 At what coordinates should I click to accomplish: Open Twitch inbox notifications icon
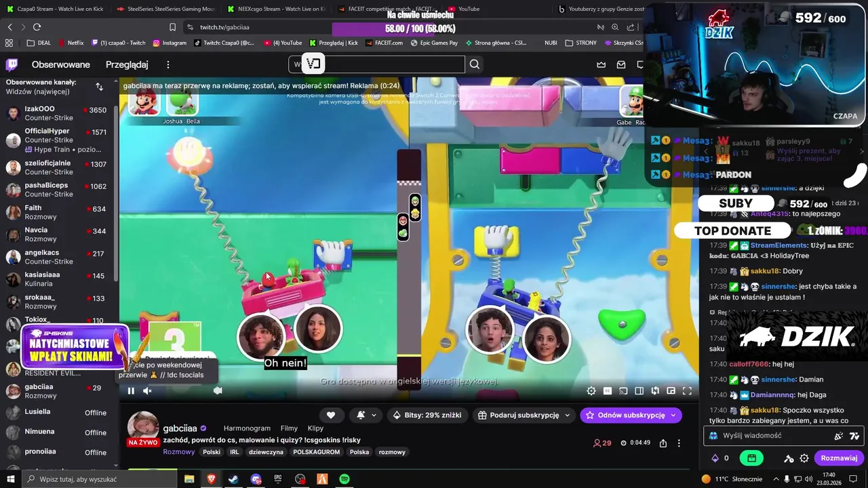pos(621,64)
